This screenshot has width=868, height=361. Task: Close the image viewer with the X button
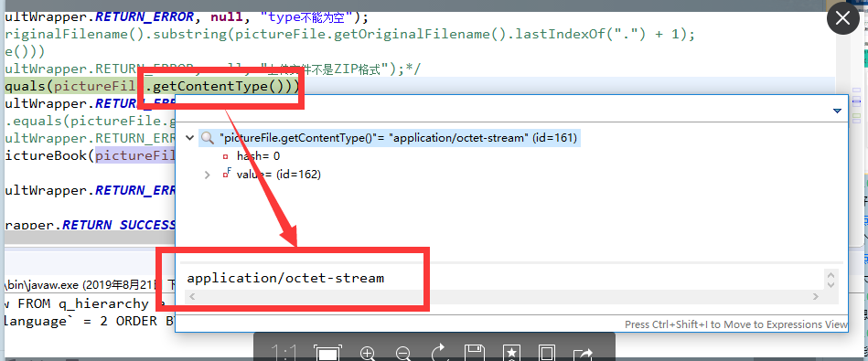click(843, 19)
